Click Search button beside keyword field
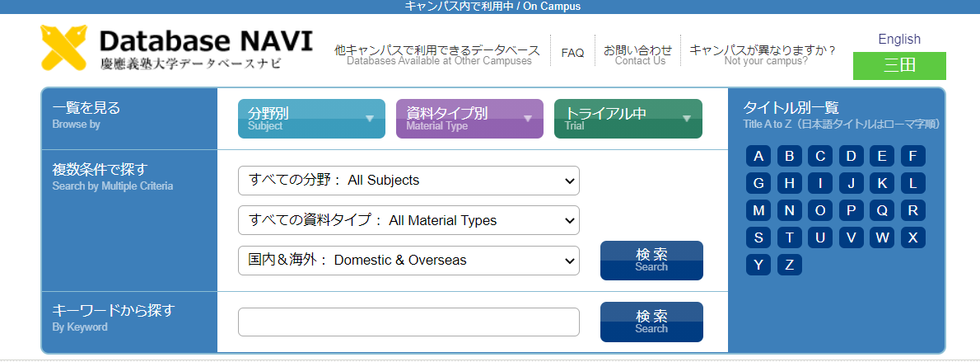Image resolution: width=980 pixels, height=362 pixels. coord(651,322)
